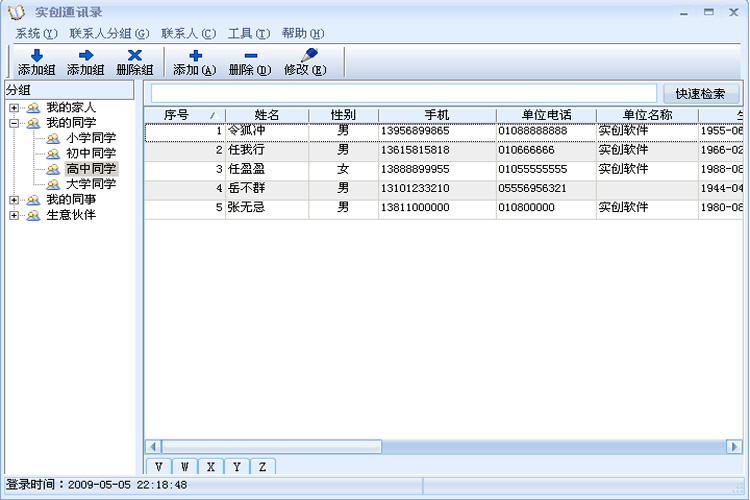Click the 登录时间 status bar text
The image size is (750, 500).
[96, 485]
